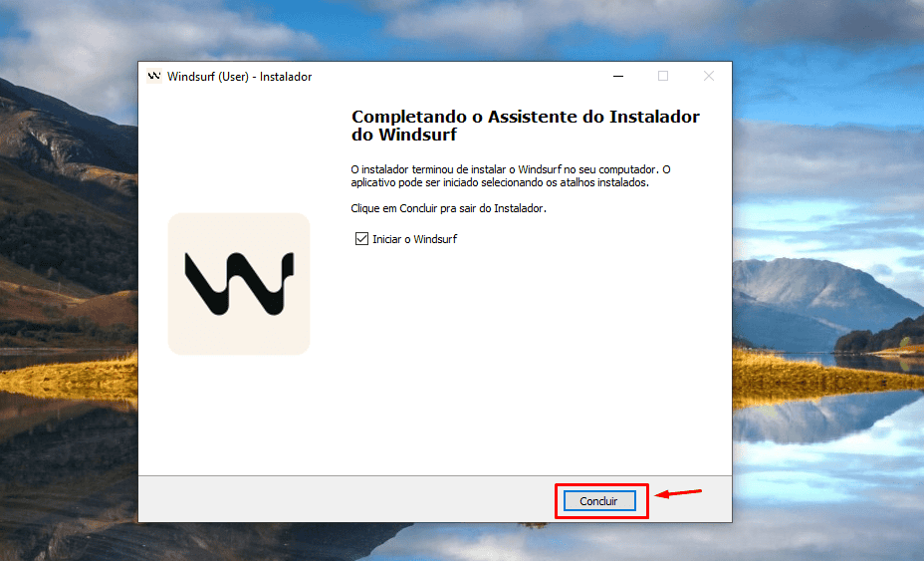The height and width of the screenshot is (561, 924).
Task: Click the paragraph starting 'O instalador terminou de instalar'
Action: tap(511, 175)
